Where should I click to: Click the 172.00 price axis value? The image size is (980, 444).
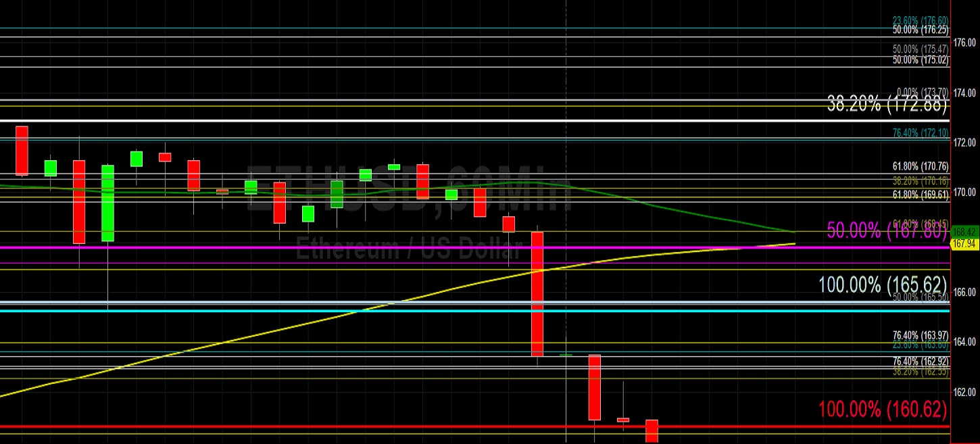point(964,143)
